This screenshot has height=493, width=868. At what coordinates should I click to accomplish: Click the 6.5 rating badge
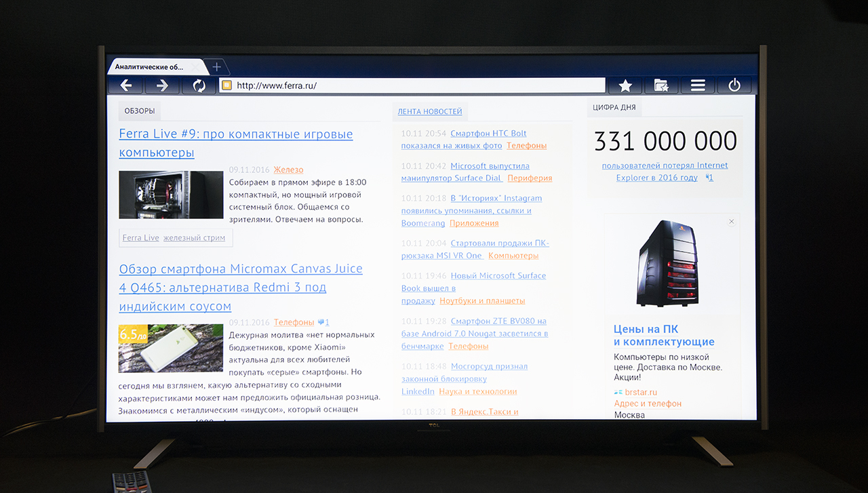(133, 334)
